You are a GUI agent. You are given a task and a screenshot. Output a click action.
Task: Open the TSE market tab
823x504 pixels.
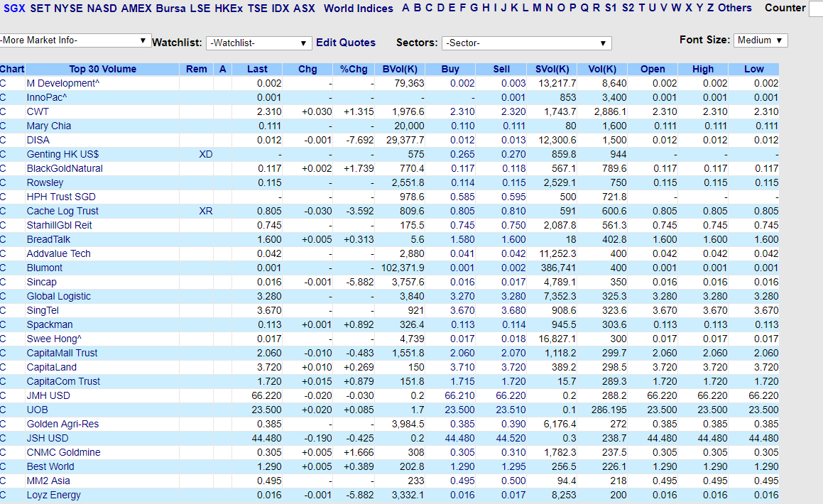[257, 9]
